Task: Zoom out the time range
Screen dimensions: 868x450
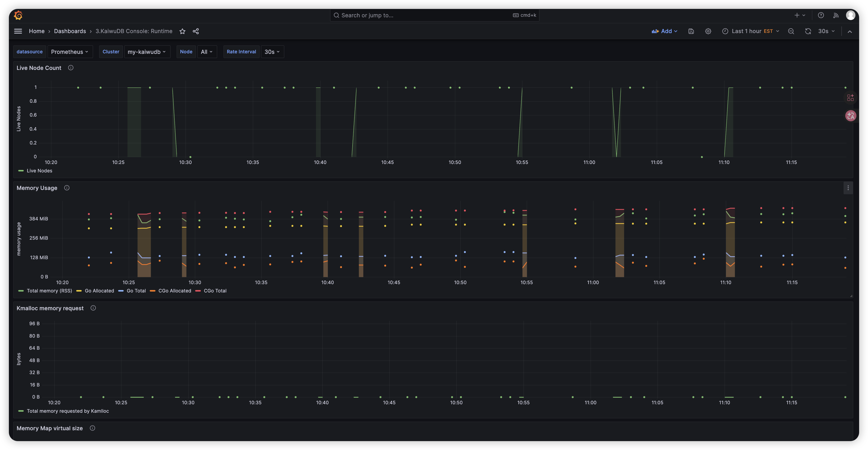Action: 791,31
